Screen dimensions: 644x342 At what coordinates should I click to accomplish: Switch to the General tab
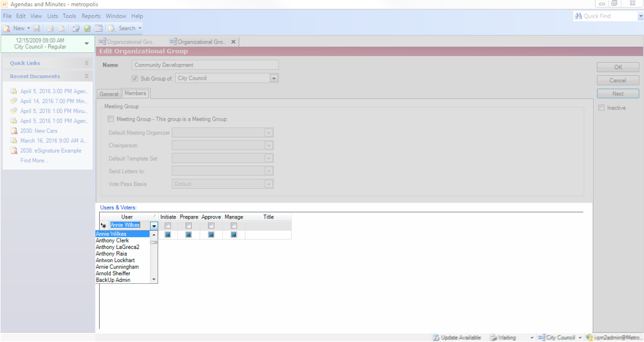[109, 94]
